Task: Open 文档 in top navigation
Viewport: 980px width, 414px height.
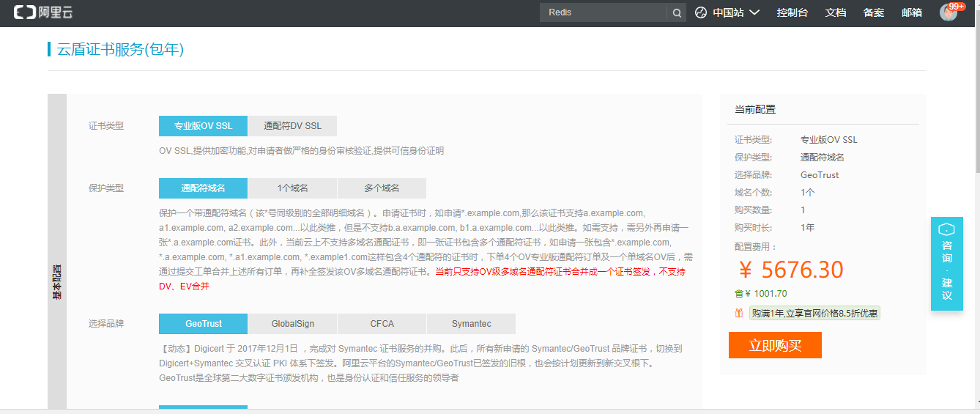Action: (x=835, y=12)
